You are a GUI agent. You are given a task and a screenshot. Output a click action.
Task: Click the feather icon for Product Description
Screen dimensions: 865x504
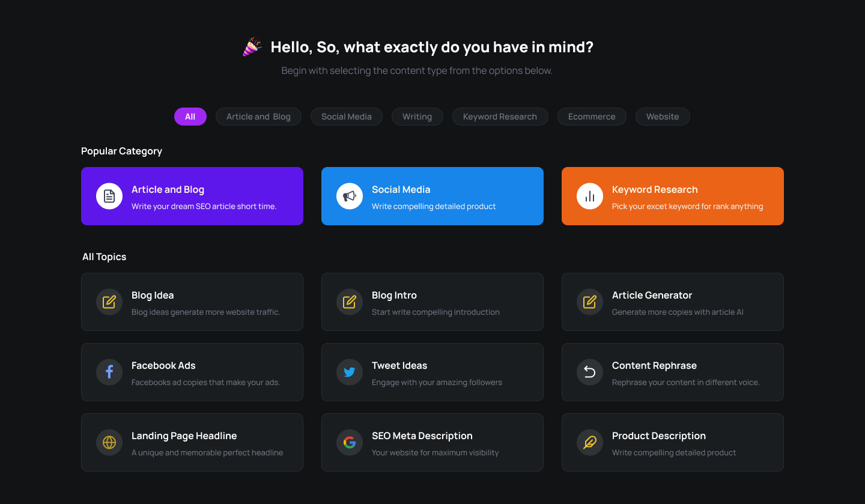[590, 443]
